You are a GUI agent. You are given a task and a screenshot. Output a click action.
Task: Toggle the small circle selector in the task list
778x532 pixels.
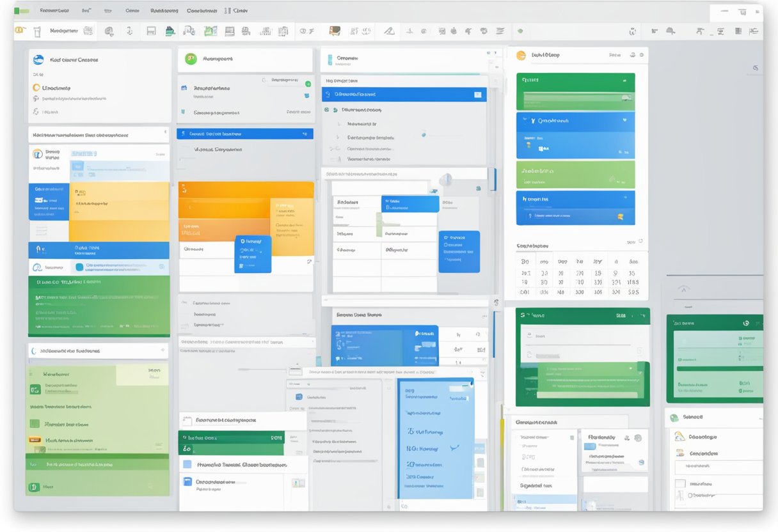[424, 135]
